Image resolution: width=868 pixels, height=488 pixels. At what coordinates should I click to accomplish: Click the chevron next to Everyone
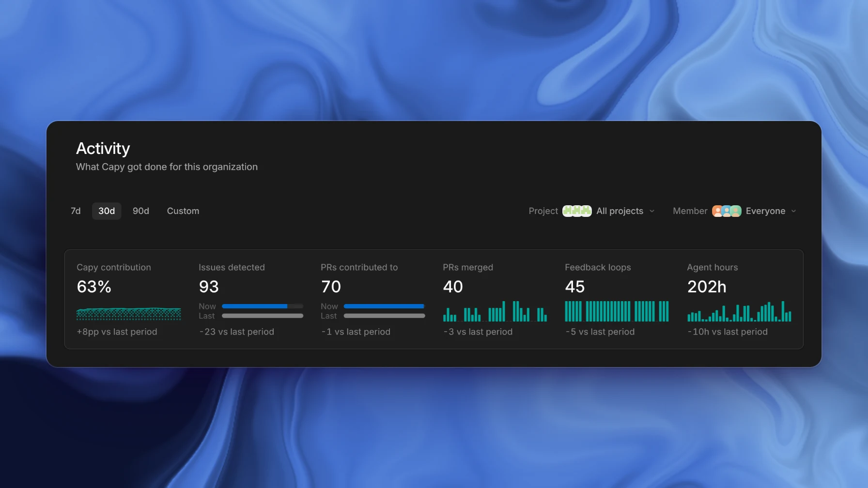pyautogui.click(x=793, y=211)
